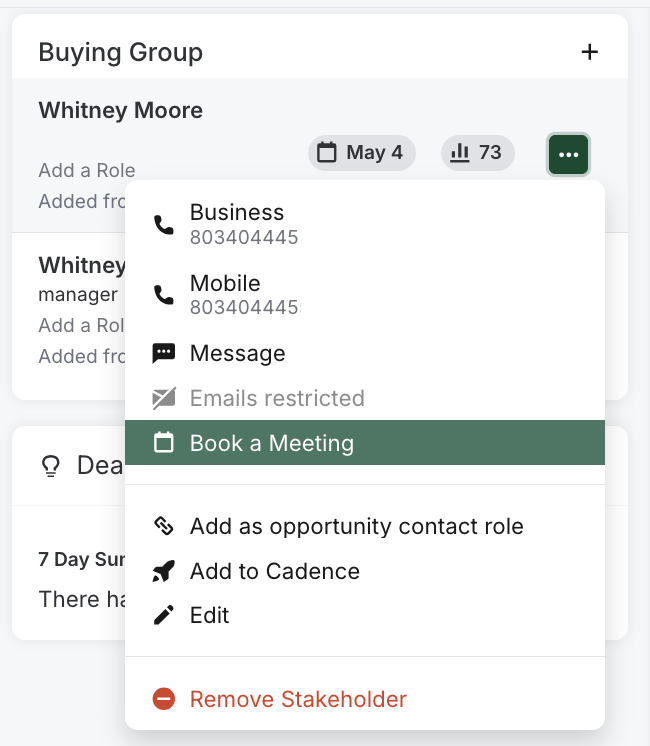The image size is (650, 746).
Task: Click the calendar icon next to Book a Meeting
Action: tap(164, 442)
